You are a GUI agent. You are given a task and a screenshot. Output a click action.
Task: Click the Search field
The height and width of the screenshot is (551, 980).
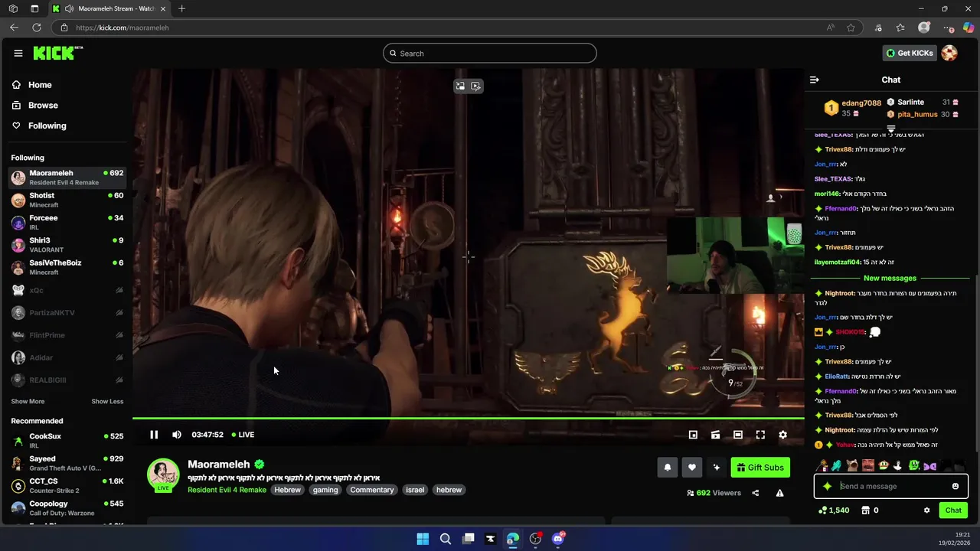(490, 54)
